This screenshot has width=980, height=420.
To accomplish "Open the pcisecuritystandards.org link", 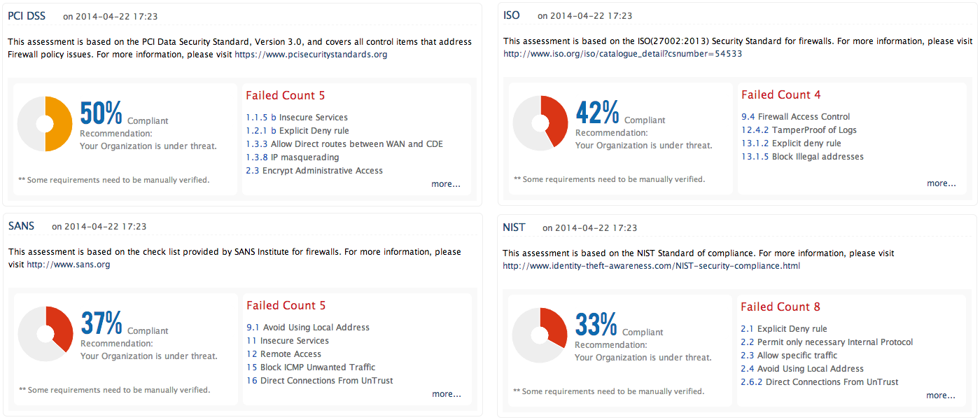I will (311, 55).
